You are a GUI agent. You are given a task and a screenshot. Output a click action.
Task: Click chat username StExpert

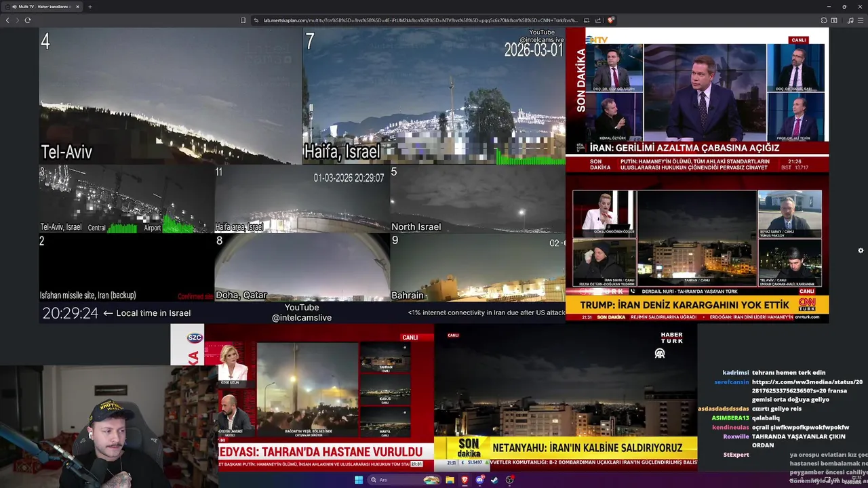click(736, 455)
